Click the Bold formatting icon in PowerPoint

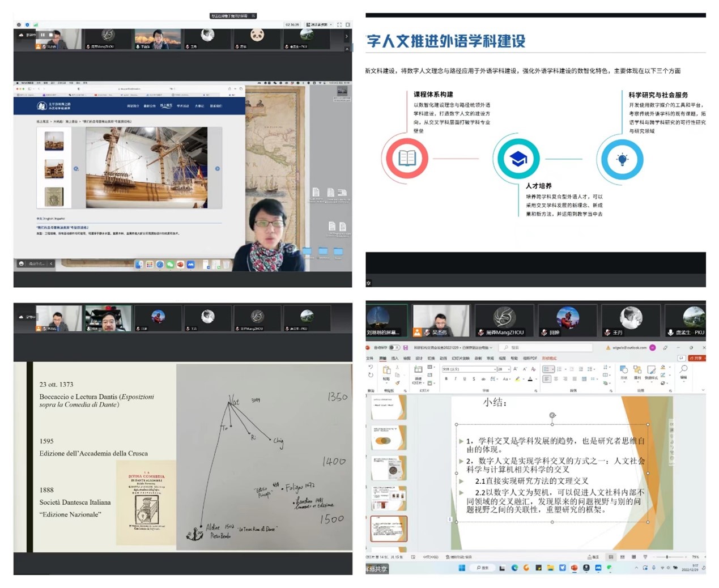446,379
